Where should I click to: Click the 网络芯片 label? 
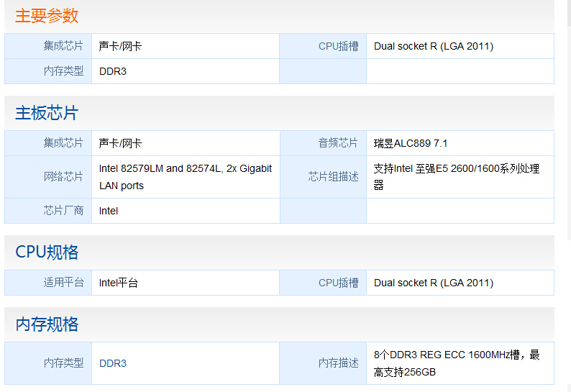(x=63, y=177)
